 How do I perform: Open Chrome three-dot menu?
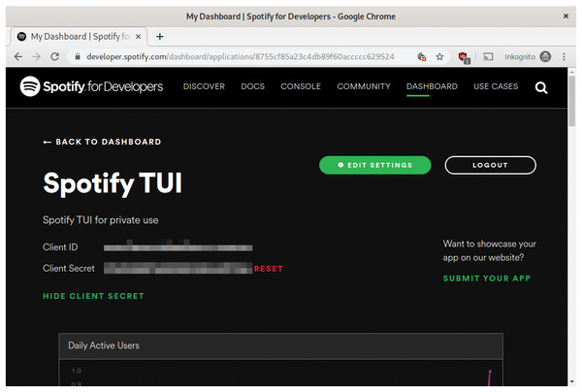pyautogui.click(x=564, y=57)
